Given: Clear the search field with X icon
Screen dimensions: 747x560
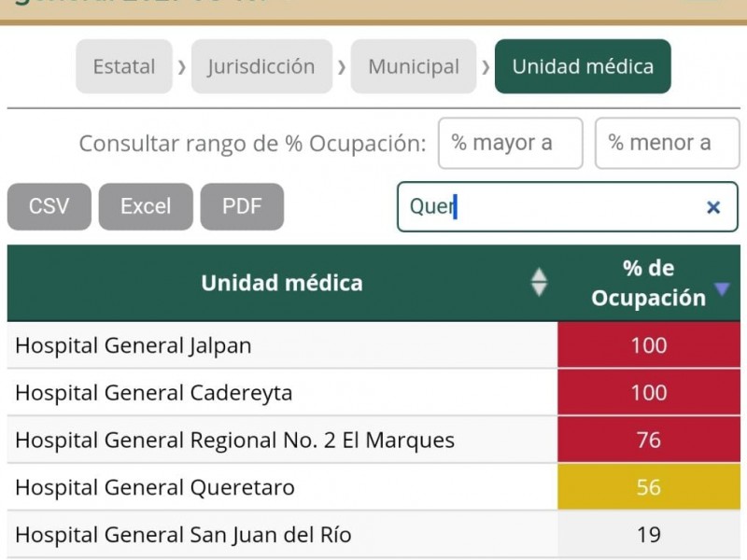Looking at the screenshot, I should 712,207.
